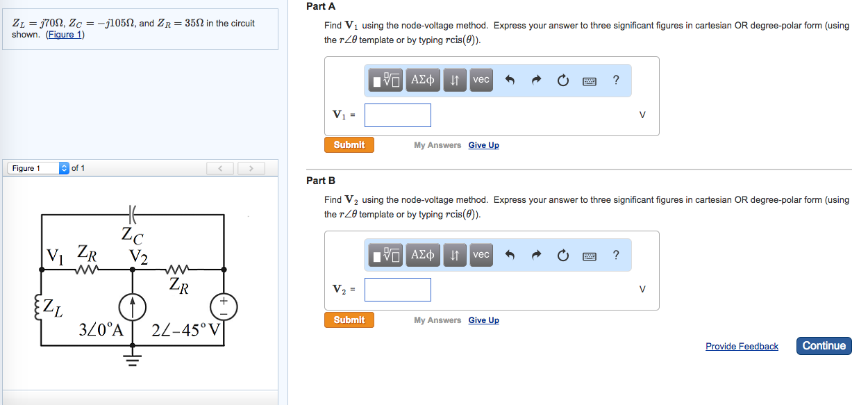The image size is (868, 405).
Task: Select the vec vector notation icon in Part A
Action: [x=481, y=80]
